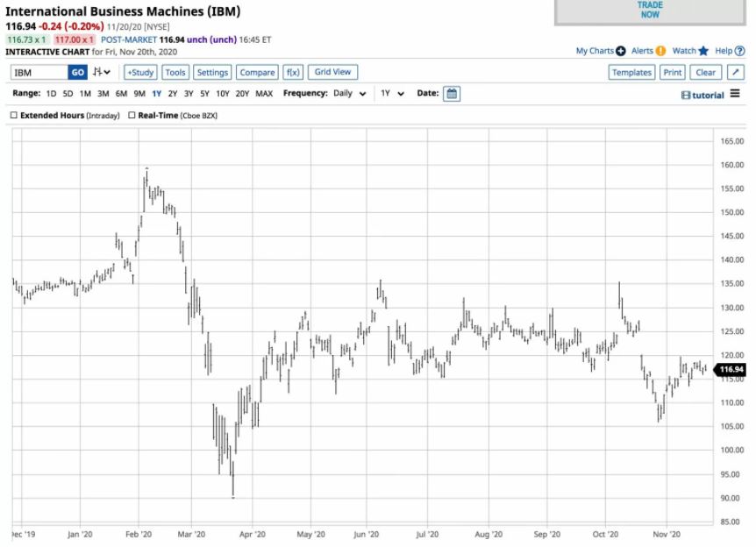The width and height of the screenshot is (756, 547).
Task: Select the 1M range
Action: (x=85, y=94)
